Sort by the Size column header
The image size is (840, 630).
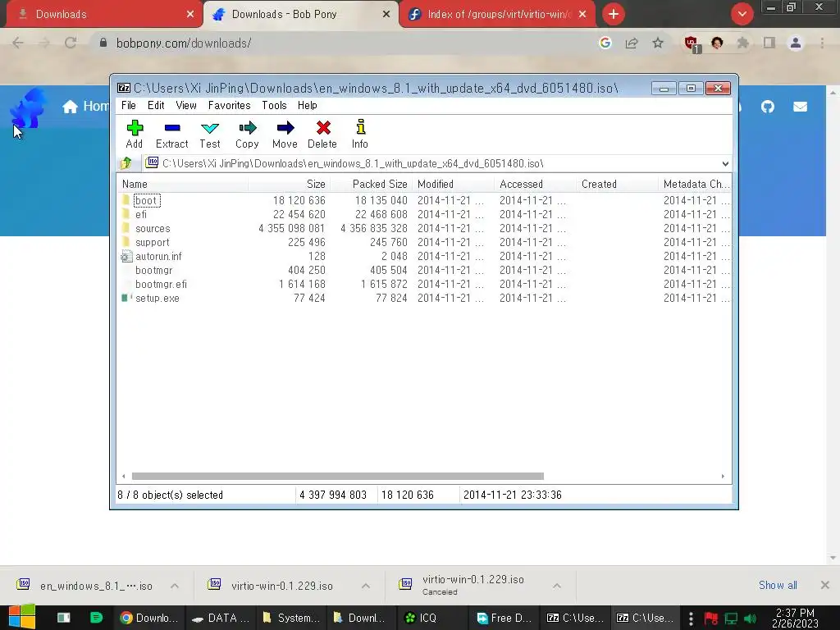point(290,184)
